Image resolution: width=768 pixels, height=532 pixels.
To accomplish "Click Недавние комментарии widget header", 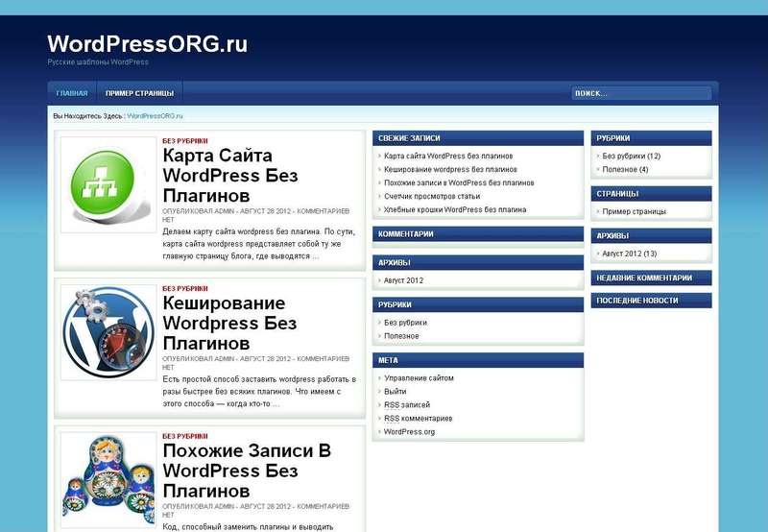I will pyautogui.click(x=652, y=278).
